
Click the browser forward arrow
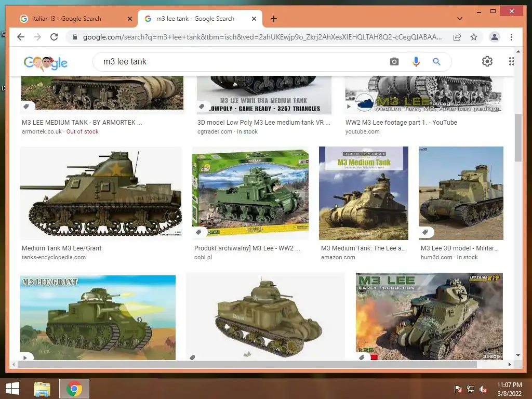[x=37, y=37]
